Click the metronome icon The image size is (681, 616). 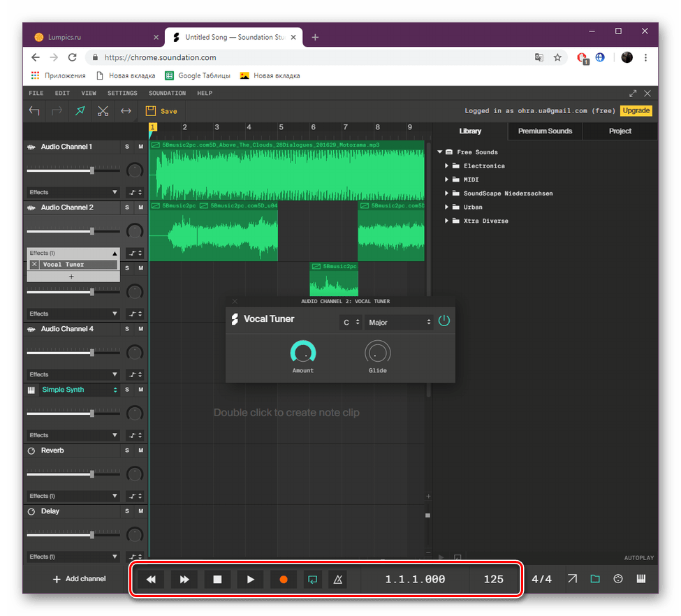(337, 579)
